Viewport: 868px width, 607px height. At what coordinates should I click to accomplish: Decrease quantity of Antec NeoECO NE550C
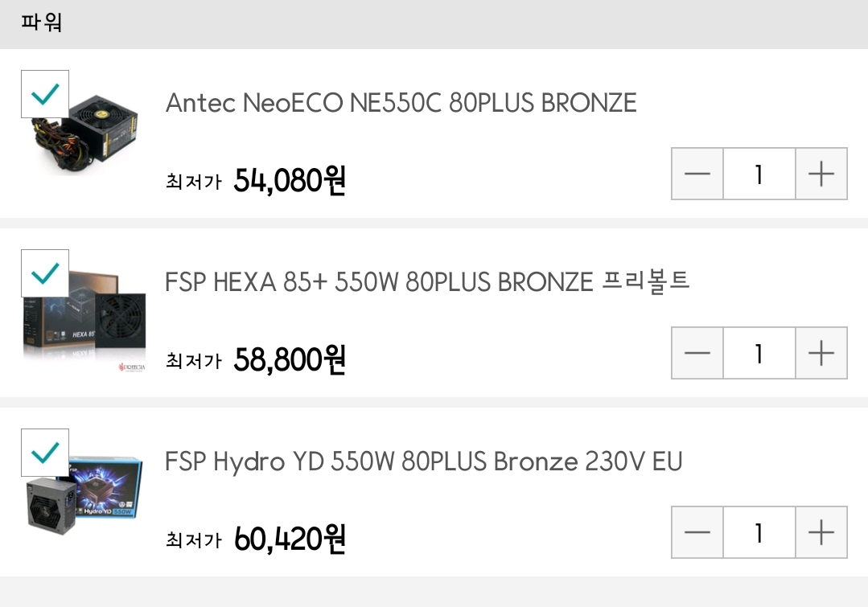tap(697, 174)
